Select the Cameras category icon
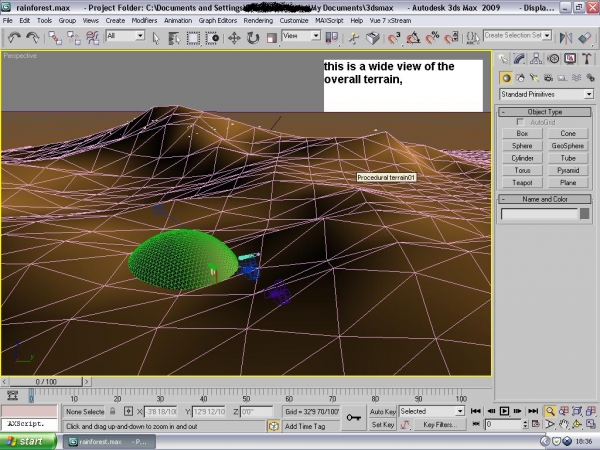600x450 pixels. 548,78
